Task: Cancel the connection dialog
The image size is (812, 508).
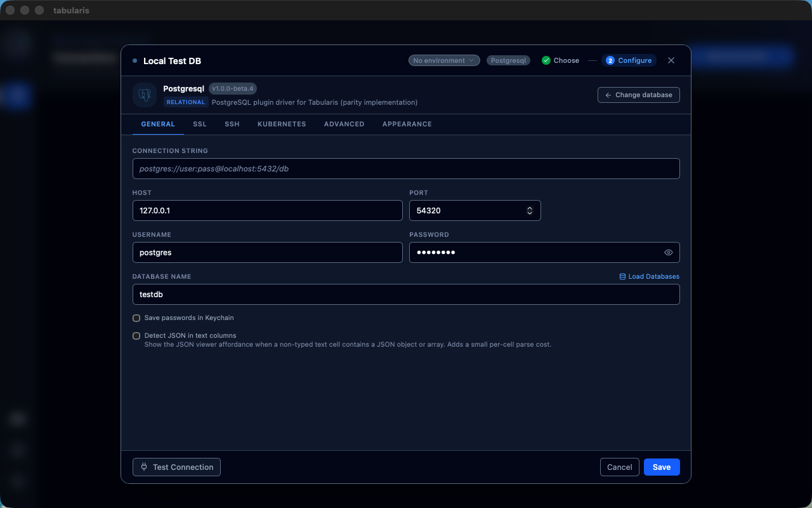Action: coord(619,467)
